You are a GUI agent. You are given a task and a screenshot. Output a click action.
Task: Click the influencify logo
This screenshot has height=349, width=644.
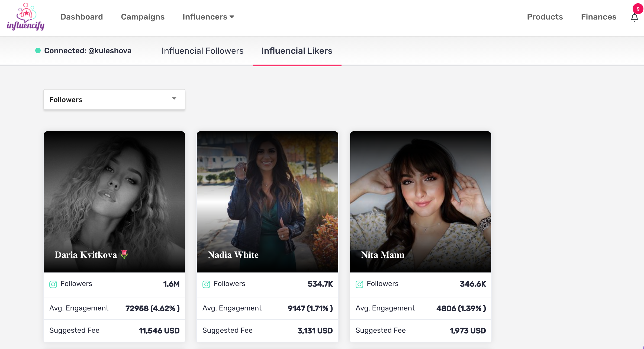[x=25, y=17]
